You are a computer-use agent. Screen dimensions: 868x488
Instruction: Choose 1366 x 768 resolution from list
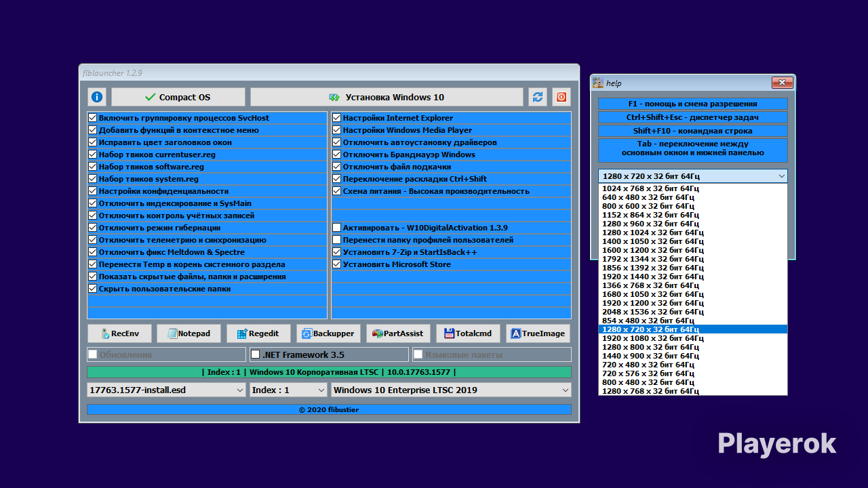[650, 285]
